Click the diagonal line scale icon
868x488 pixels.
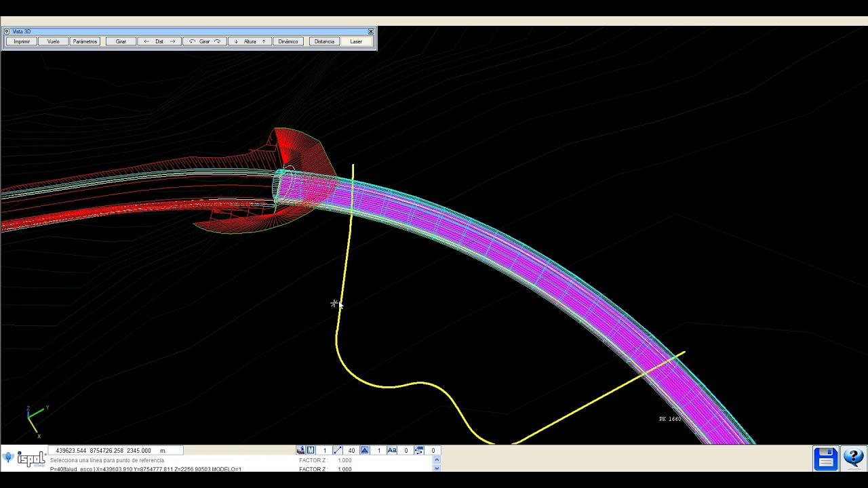(337, 450)
